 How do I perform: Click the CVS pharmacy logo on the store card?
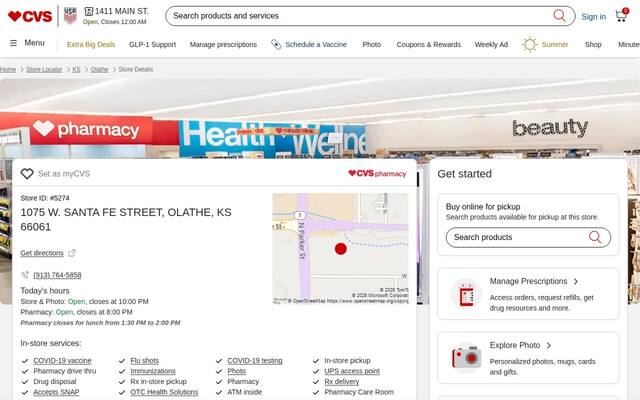[377, 173]
